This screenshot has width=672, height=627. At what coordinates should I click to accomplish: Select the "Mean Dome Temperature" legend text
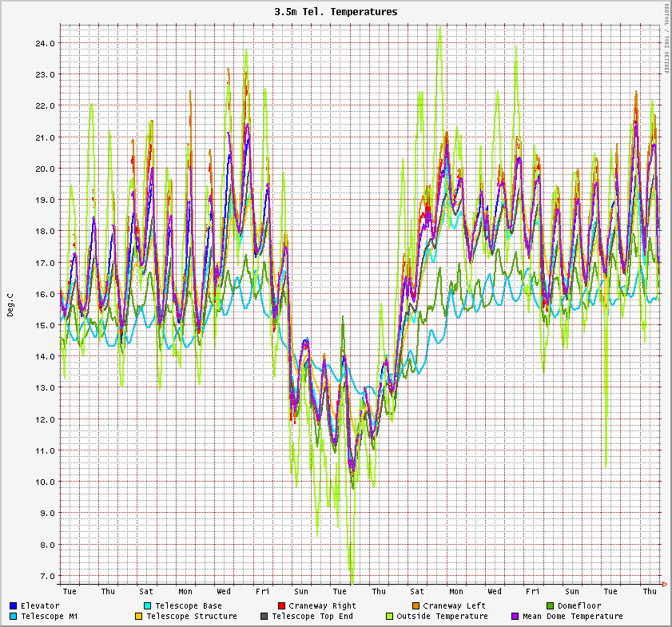pyautogui.click(x=572, y=617)
